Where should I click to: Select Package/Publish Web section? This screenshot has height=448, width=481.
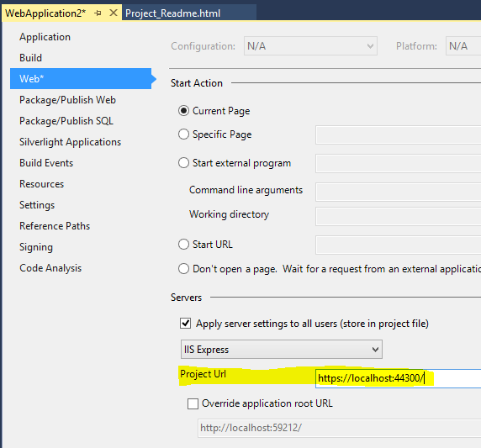point(67,100)
